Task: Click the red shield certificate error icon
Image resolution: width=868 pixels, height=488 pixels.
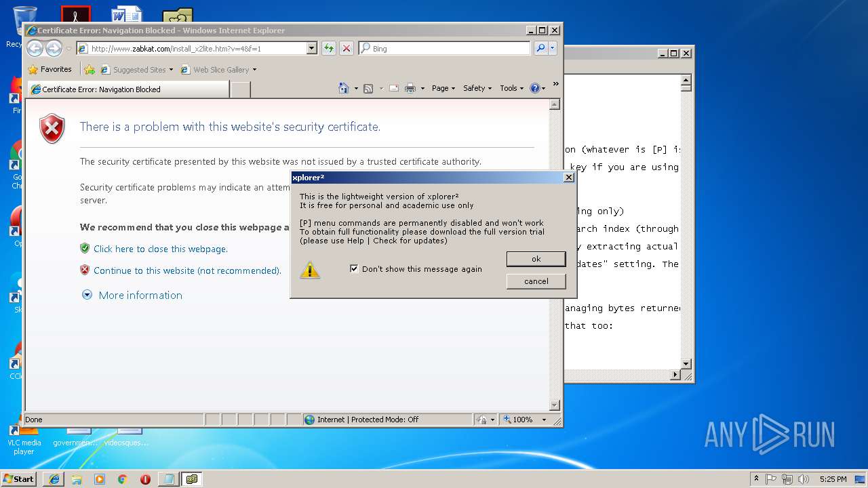Action: coord(52,129)
